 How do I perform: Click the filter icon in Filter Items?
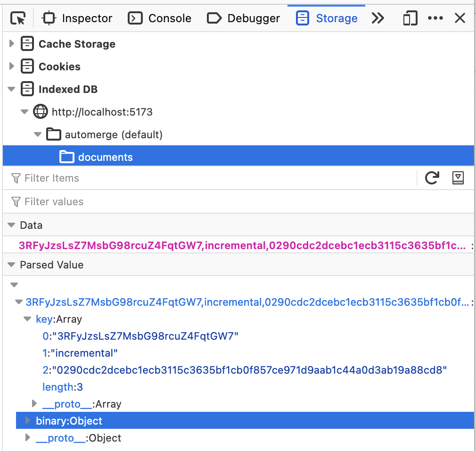[x=17, y=178]
